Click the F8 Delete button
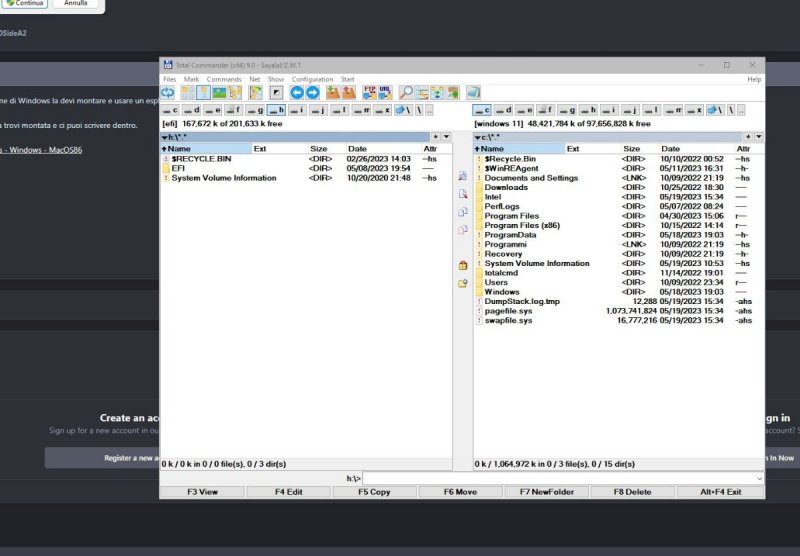The image size is (800, 556). tap(632, 492)
